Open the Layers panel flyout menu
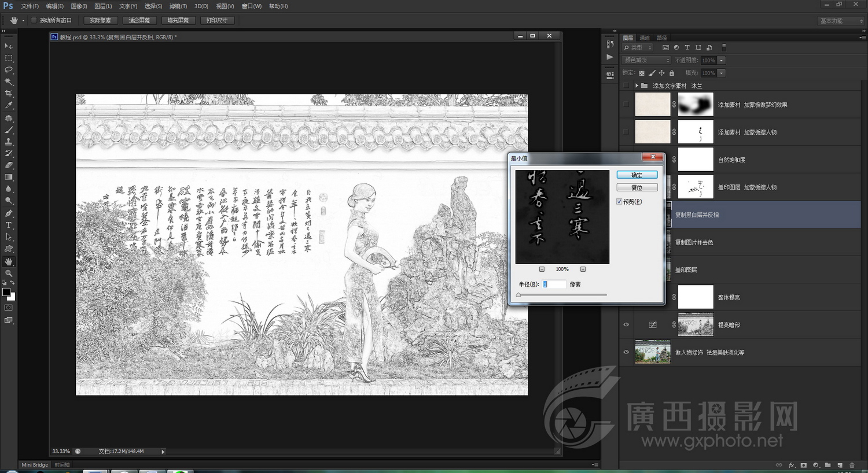Screen dimensions: 868x473 (862, 38)
